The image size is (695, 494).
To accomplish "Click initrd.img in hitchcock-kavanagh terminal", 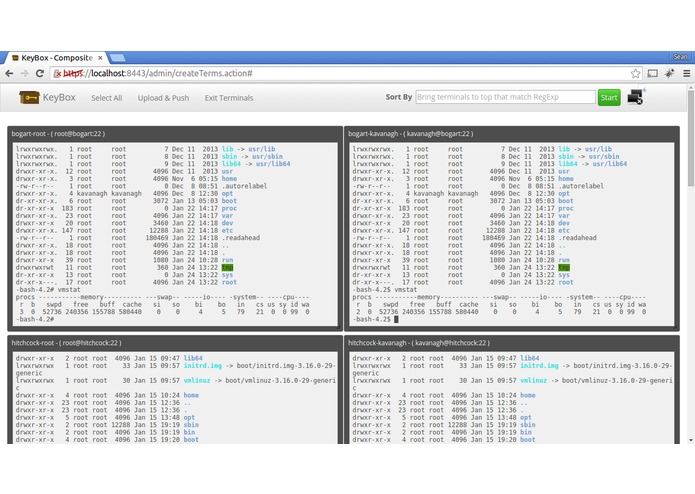I will point(539,366).
